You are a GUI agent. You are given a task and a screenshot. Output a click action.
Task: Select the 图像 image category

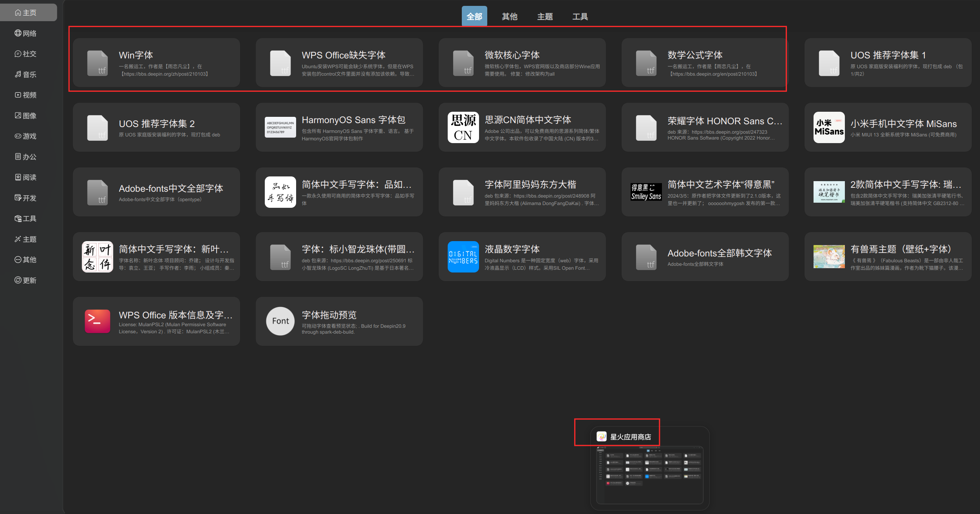(x=26, y=116)
